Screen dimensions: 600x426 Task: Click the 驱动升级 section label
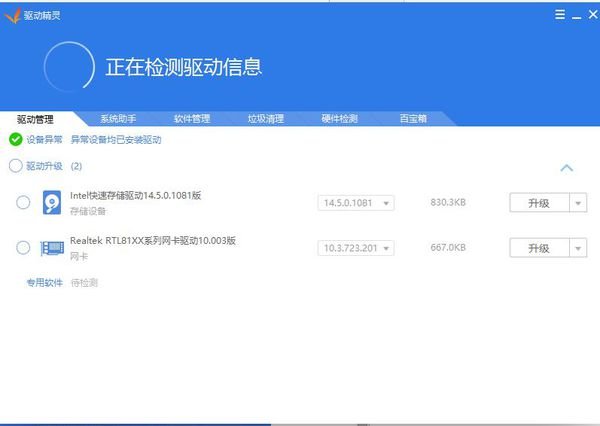[x=44, y=166]
